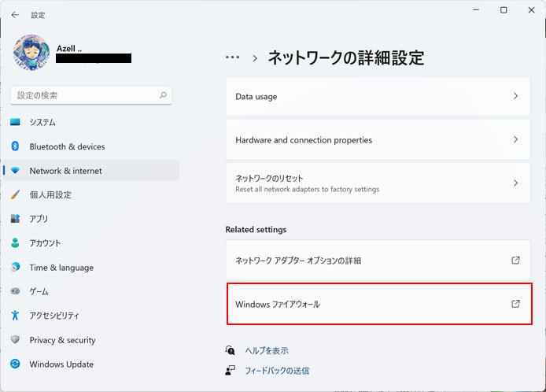Click the 個人用設定 paintbrush icon
This screenshot has height=392, width=546.
[x=15, y=194]
